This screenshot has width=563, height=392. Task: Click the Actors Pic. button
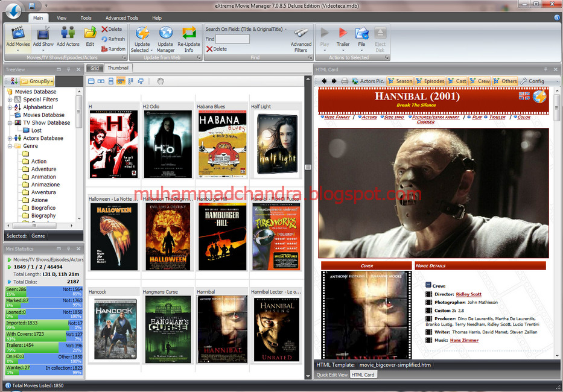368,81
